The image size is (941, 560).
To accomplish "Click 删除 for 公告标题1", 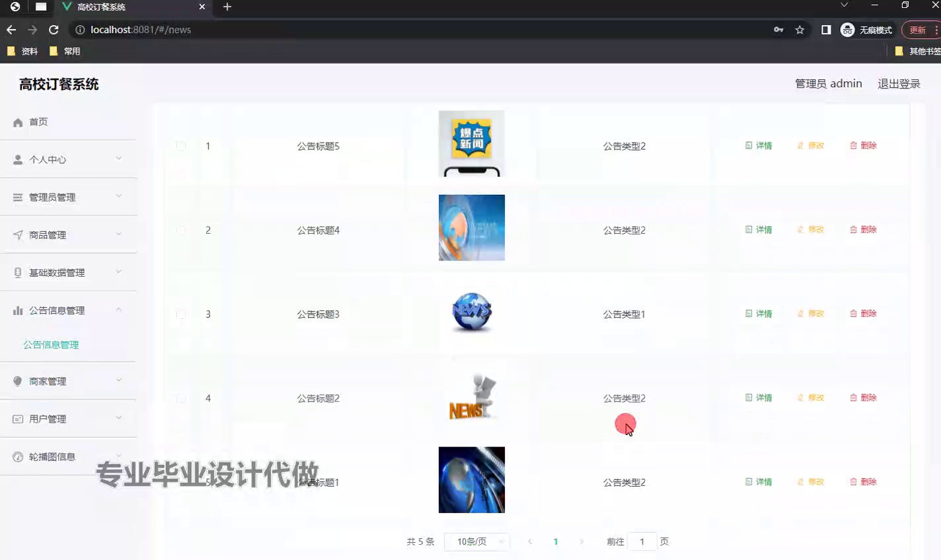I will pos(863,482).
